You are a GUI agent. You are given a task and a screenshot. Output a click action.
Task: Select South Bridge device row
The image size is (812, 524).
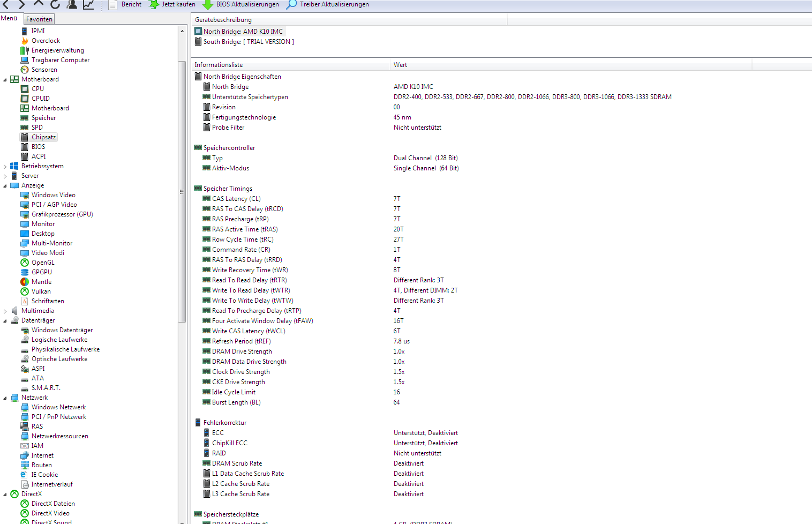[244, 42]
